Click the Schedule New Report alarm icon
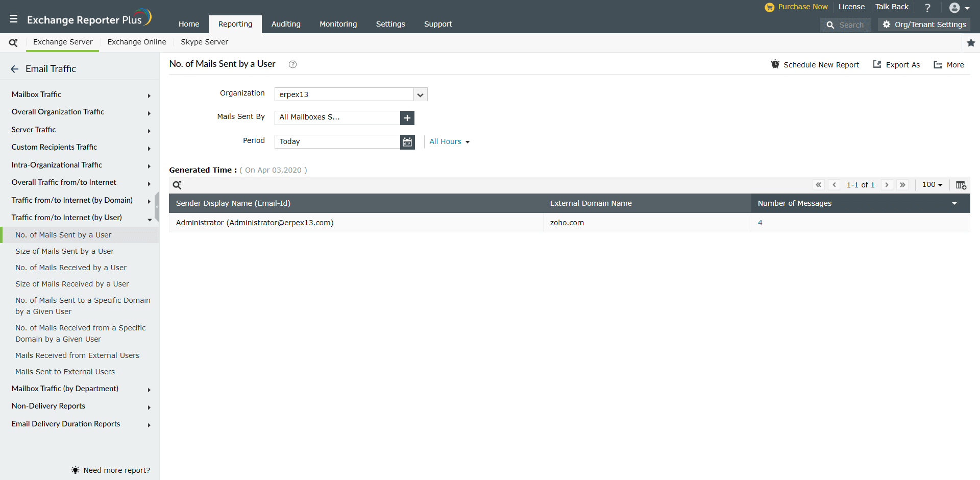The width and height of the screenshot is (980, 480). point(775,64)
